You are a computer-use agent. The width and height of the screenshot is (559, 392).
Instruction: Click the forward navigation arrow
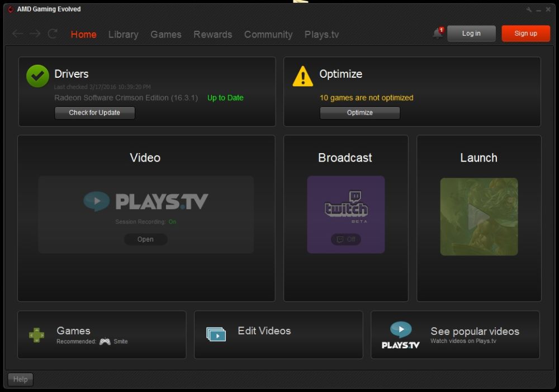click(34, 34)
